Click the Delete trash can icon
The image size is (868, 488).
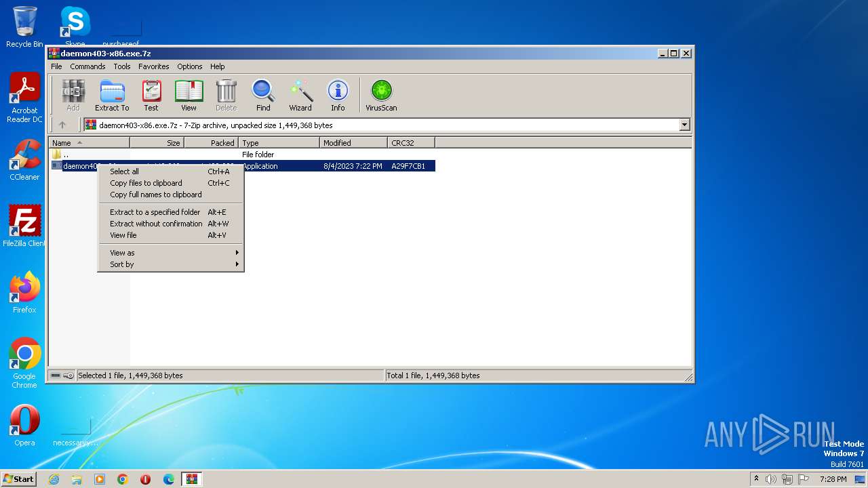click(x=226, y=95)
